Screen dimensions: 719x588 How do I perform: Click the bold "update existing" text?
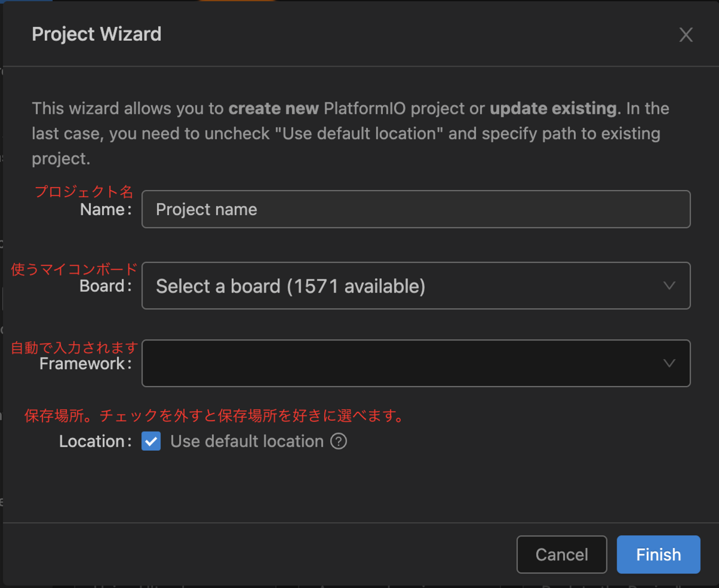pos(553,108)
